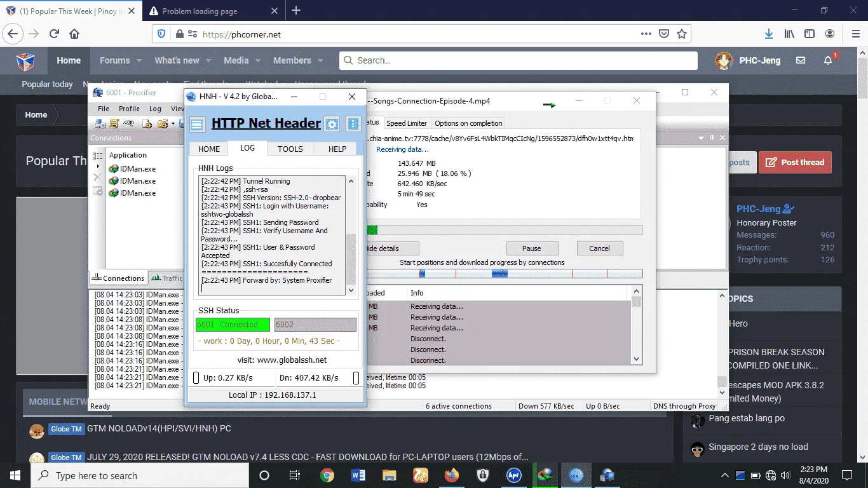The width and height of the screenshot is (868, 488).
Task: Open the Firefox page actions three-dot menu
Action: point(646,34)
